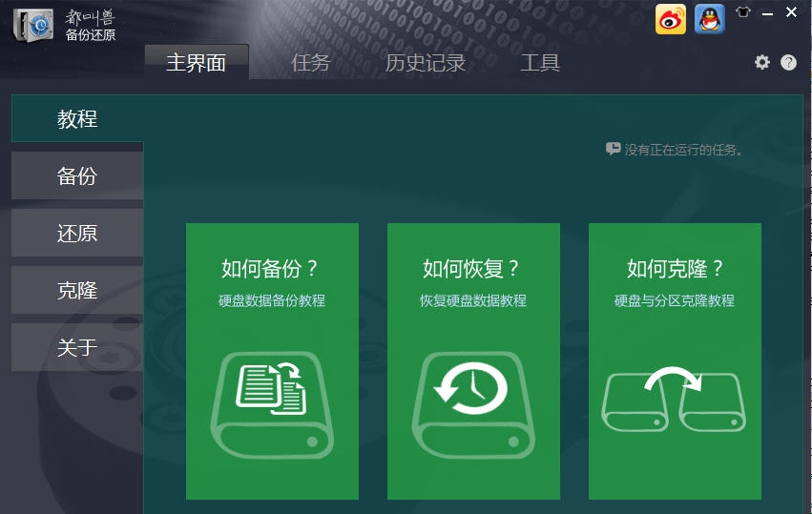
Task: Click the backup drive documents icon
Action: tap(272, 405)
